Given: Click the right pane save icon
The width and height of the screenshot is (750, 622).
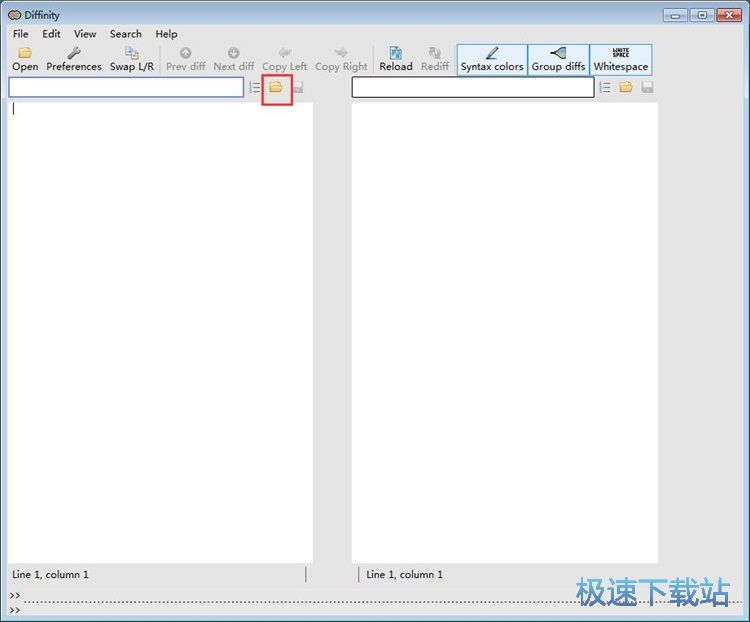Looking at the screenshot, I should (x=648, y=88).
